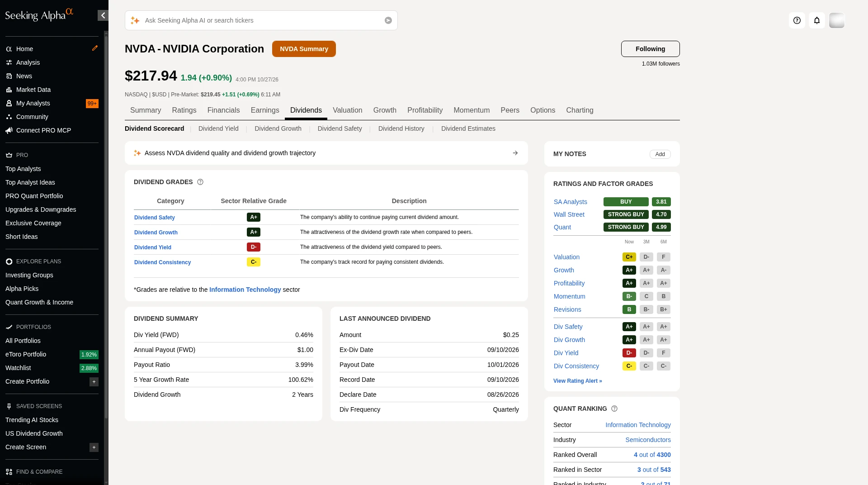Click the 4 out of 4300 ranking link

[x=652, y=455]
